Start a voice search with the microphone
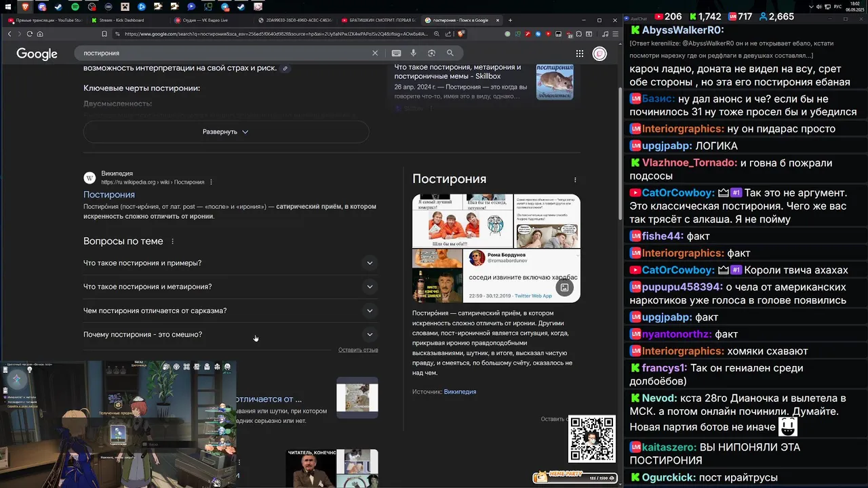The height and width of the screenshot is (488, 868). [x=414, y=53]
